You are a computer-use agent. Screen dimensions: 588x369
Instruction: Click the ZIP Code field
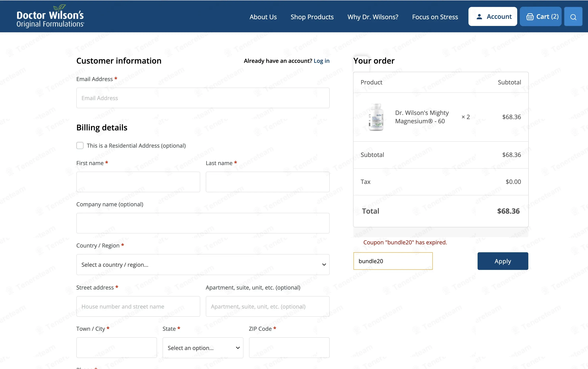[289, 348]
